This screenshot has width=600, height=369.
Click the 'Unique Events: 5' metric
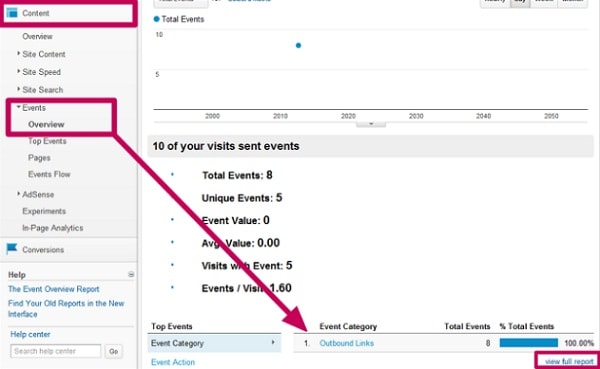pos(242,198)
